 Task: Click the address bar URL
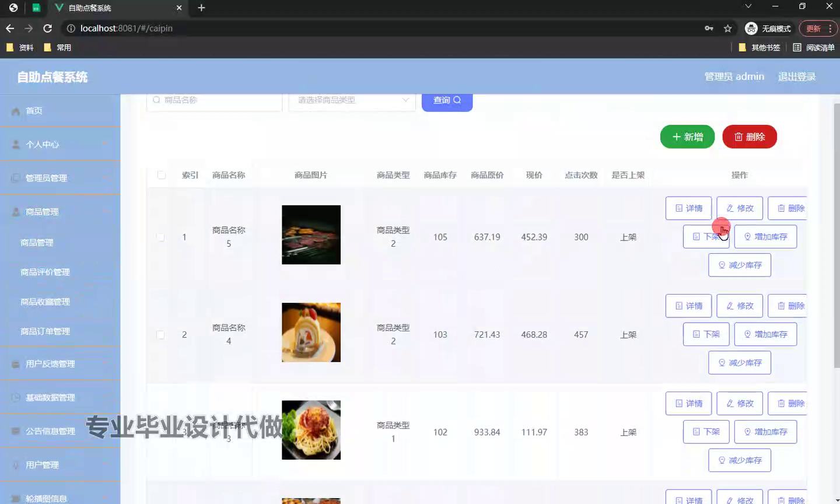pos(127,28)
